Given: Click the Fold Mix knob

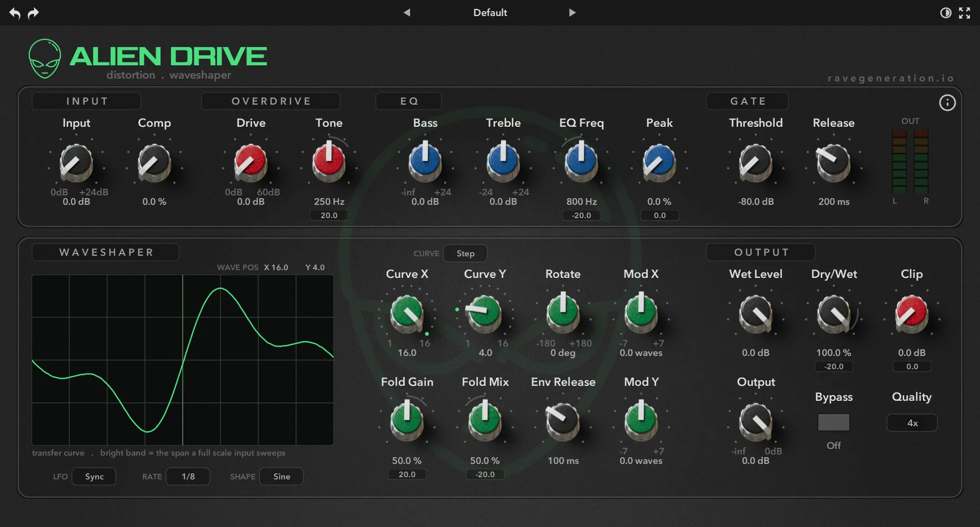Looking at the screenshot, I should [485, 420].
